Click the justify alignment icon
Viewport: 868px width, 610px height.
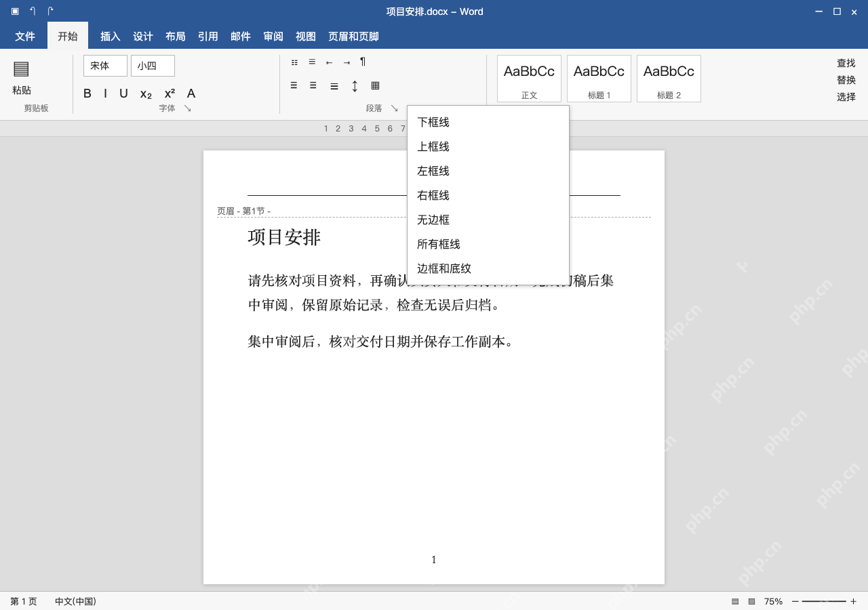[x=334, y=86]
